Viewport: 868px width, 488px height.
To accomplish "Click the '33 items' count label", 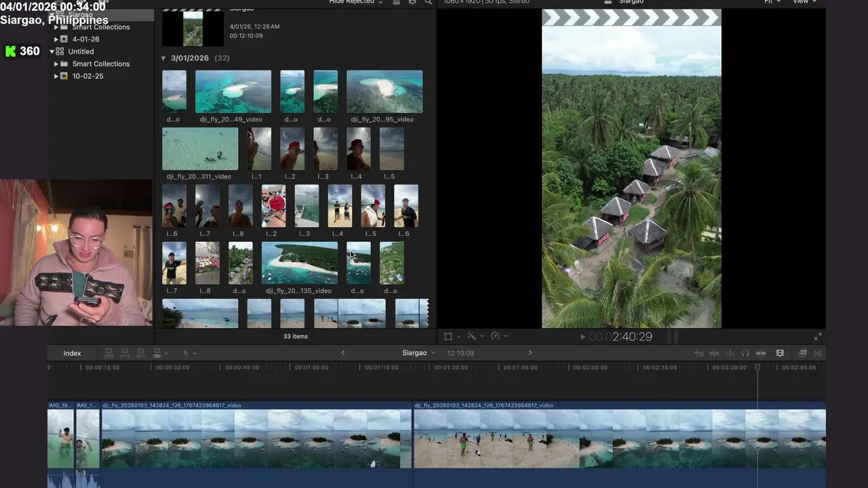I will point(295,336).
